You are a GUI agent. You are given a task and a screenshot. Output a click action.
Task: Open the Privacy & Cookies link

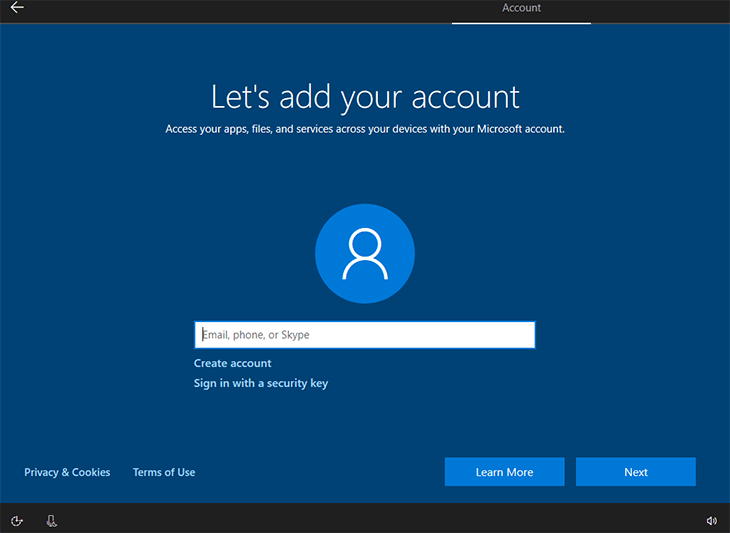[67, 472]
